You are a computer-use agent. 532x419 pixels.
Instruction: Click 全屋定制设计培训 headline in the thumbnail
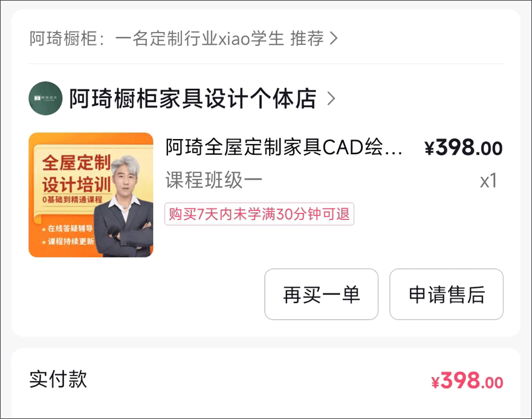point(77,174)
